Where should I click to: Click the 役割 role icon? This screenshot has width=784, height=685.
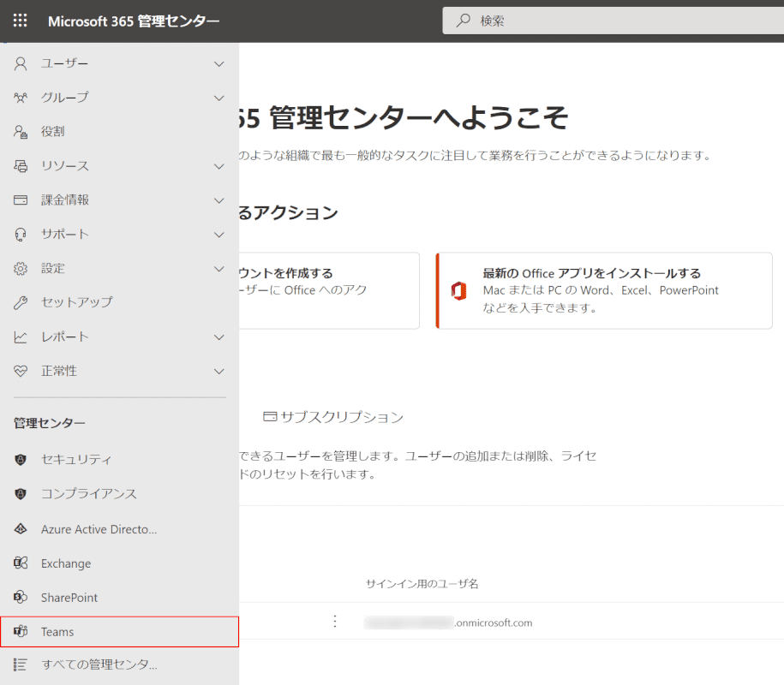click(x=21, y=131)
